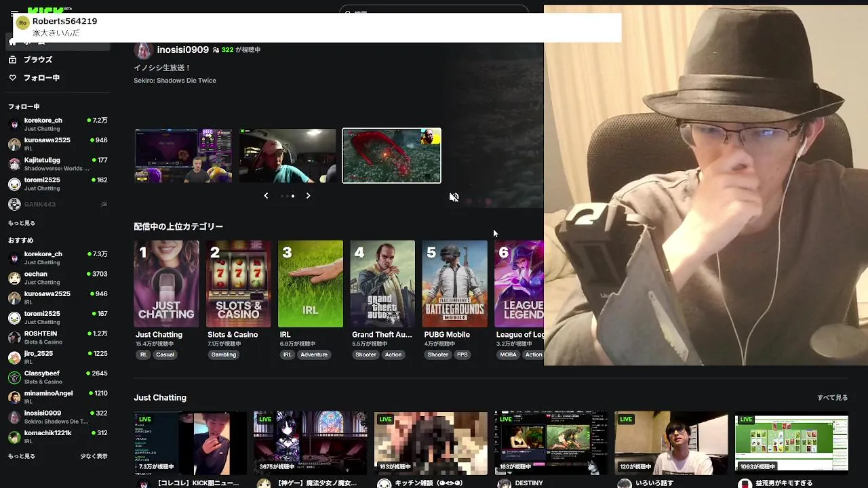Open inosisi0909 avatar in recommended list

pyautogui.click(x=14, y=417)
